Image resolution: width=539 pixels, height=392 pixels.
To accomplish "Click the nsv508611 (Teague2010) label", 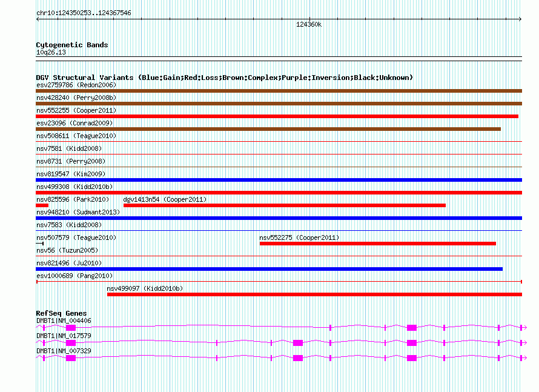I will [68, 136].
